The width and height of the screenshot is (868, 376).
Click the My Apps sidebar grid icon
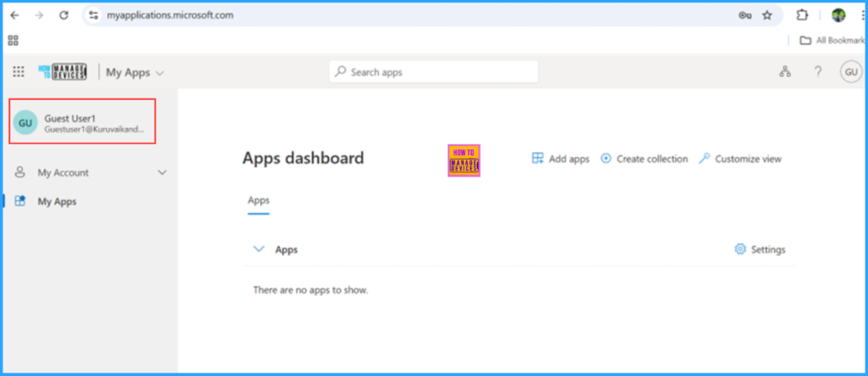[20, 201]
